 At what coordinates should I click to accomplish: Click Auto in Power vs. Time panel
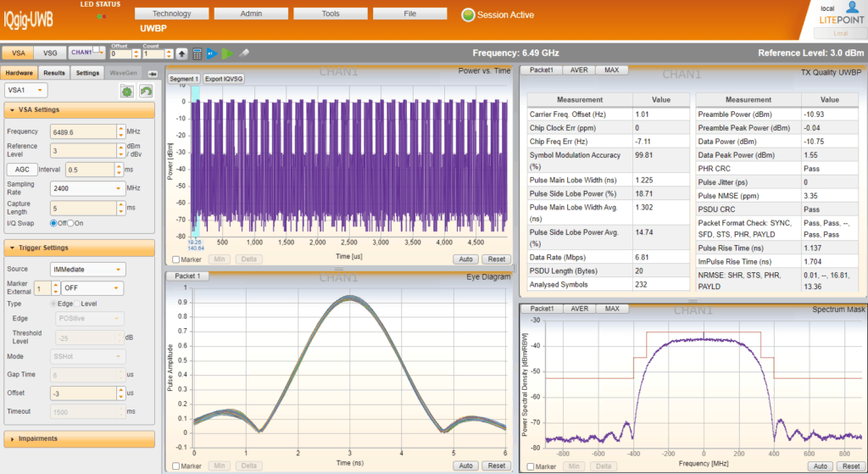click(x=466, y=259)
